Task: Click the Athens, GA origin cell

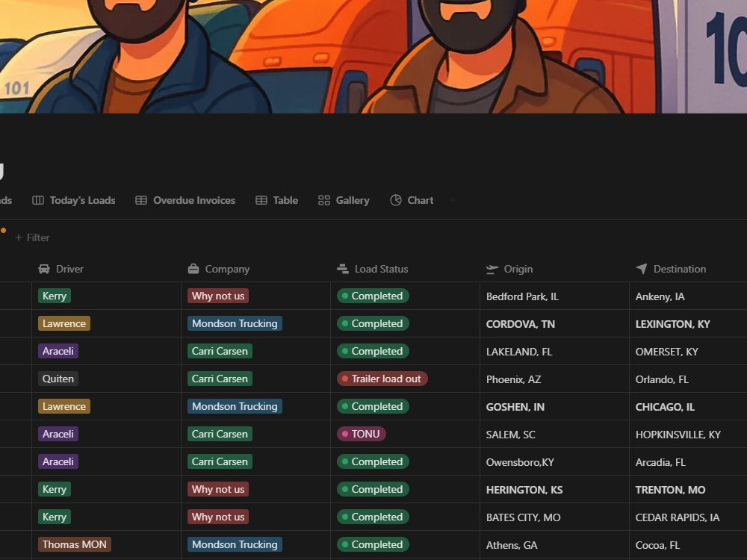Action: click(554, 545)
